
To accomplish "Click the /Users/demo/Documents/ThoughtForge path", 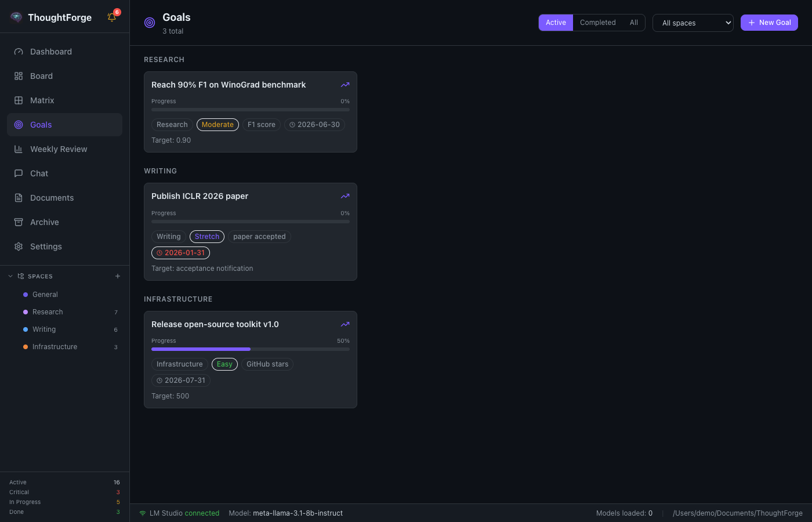I will tap(738, 513).
